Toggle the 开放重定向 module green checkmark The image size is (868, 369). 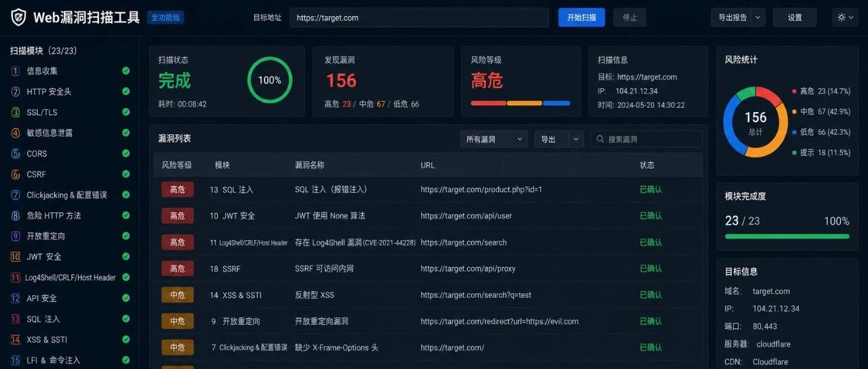pos(126,236)
